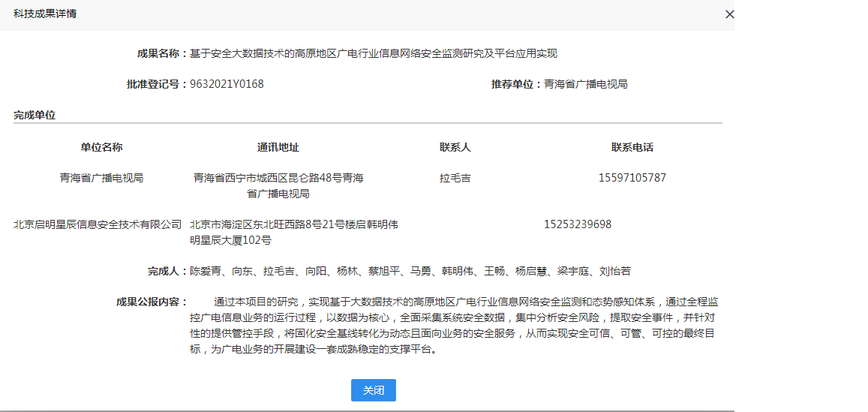868x412 pixels.
Task: Click the 完成人 list of names
Action: coord(410,271)
